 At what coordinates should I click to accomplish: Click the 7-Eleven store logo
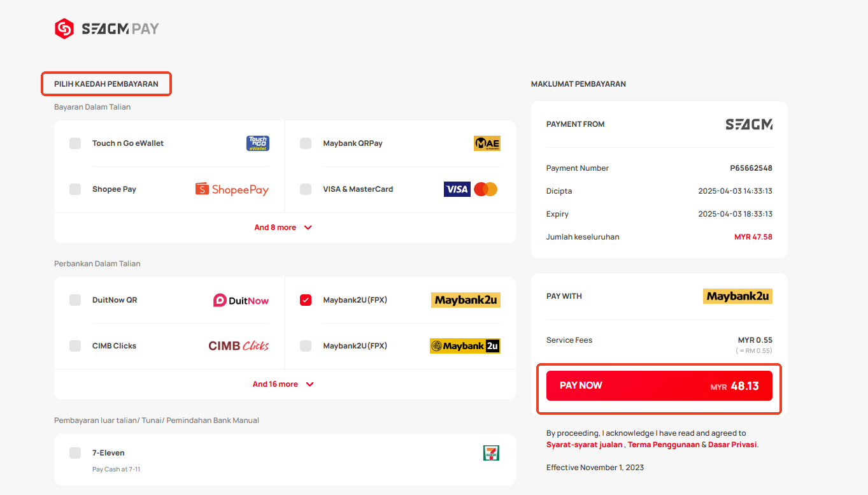(492, 453)
